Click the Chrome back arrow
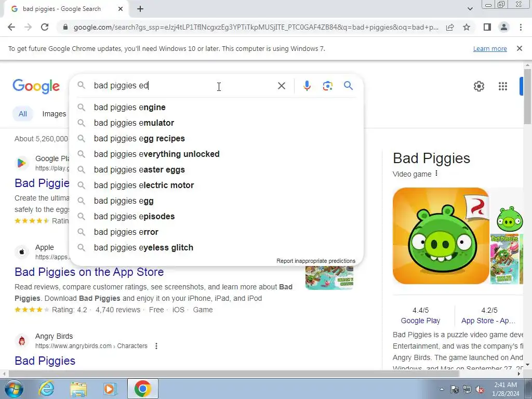The height and width of the screenshot is (399, 532). [11, 27]
